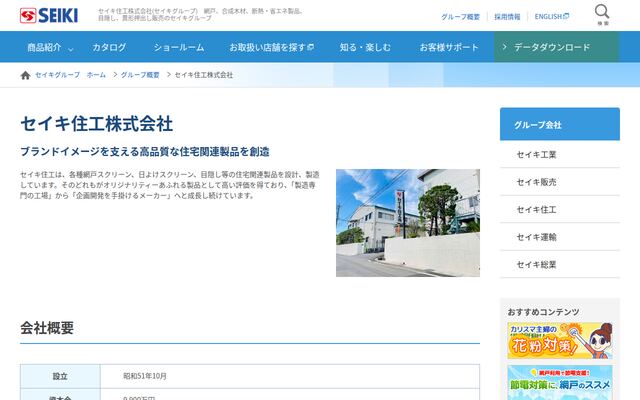
Task: Click the SEIKI logo
Action: click(x=49, y=16)
